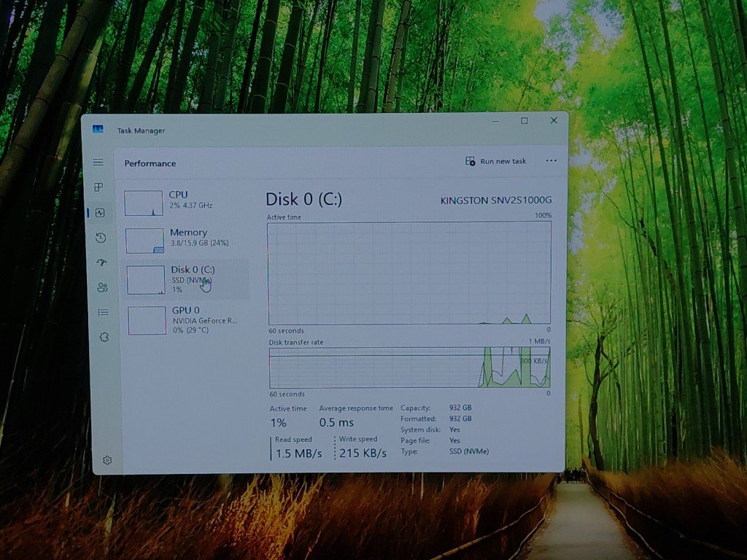Switch to the Startup apps page

[x=101, y=262]
